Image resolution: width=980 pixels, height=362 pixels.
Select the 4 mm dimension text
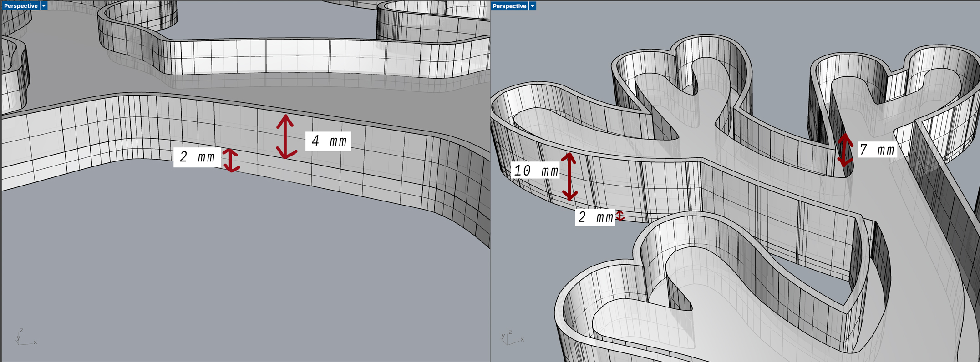tap(328, 141)
